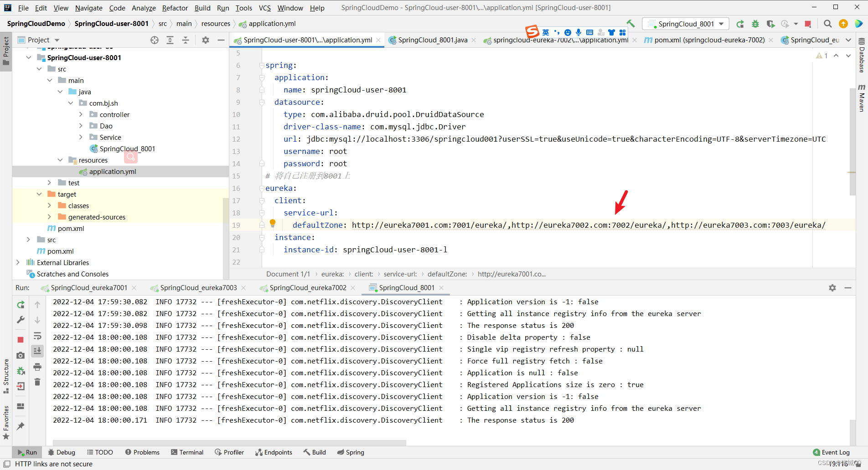Screen dimensions: 868x470
Task: Minimize the Run tool window
Action: [848, 288]
